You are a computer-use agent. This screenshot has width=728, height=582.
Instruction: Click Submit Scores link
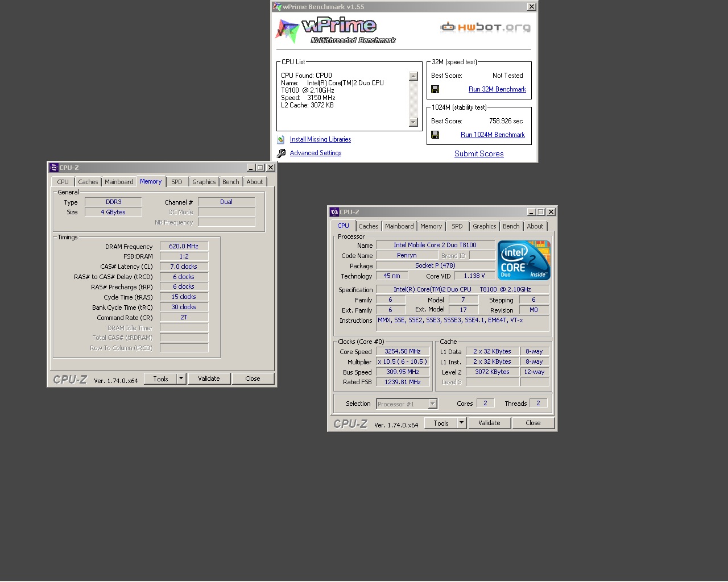point(479,153)
